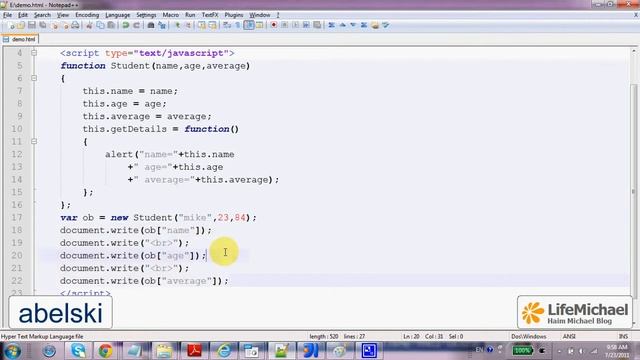The width and height of the screenshot is (640, 360).
Task: Click the Close All toolbar icon
Action: tap(65, 25)
